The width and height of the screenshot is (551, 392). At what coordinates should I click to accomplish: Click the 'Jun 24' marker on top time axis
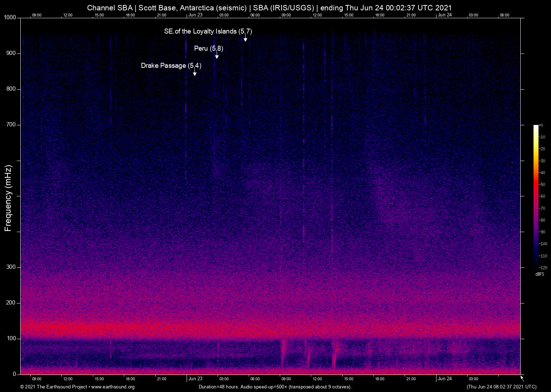[x=445, y=15]
